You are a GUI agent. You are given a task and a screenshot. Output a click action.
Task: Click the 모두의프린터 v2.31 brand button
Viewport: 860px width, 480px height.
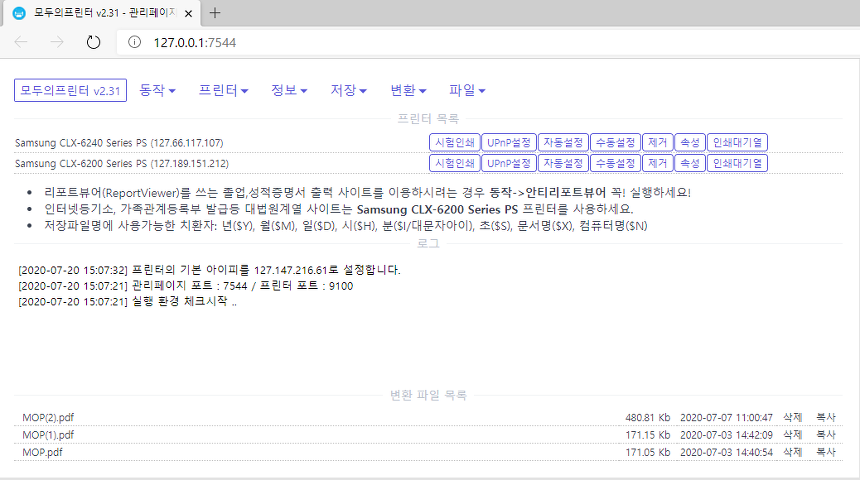(71, 90)
